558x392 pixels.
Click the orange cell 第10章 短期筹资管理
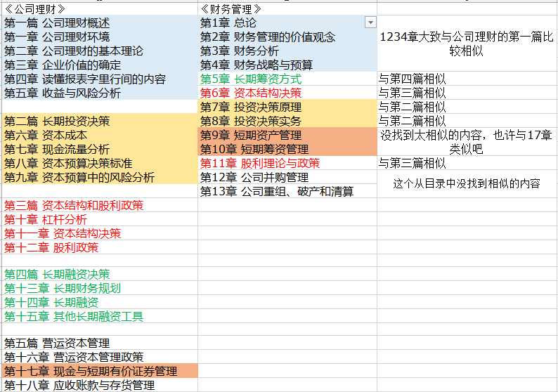click(287, 149)
